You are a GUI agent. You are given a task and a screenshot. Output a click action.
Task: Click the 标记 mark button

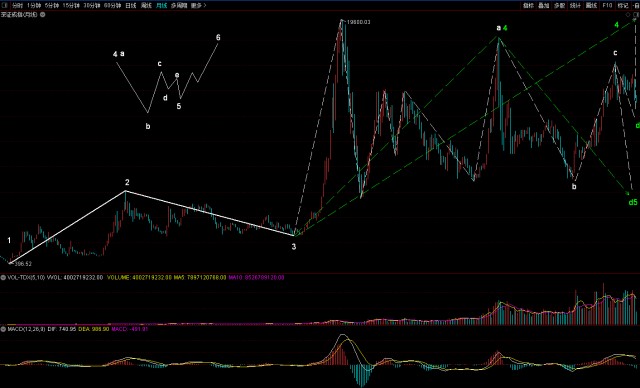click(x=623, y=5)
